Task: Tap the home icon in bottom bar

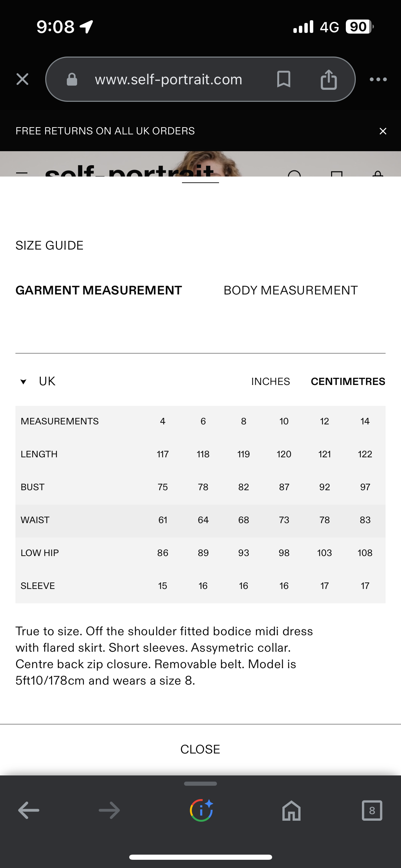Action: pos(291,810)
